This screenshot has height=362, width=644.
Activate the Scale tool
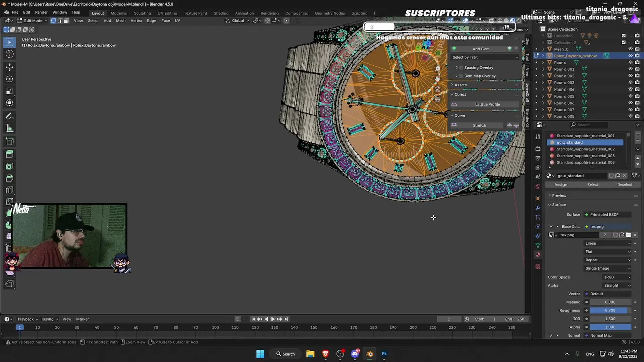point(9,91)
